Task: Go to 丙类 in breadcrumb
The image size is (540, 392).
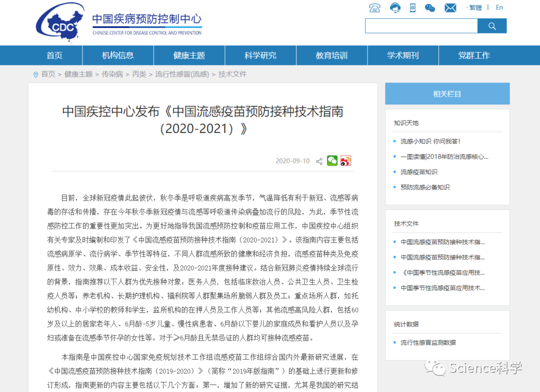Action: pyautogui.click(x=139, y=74)
